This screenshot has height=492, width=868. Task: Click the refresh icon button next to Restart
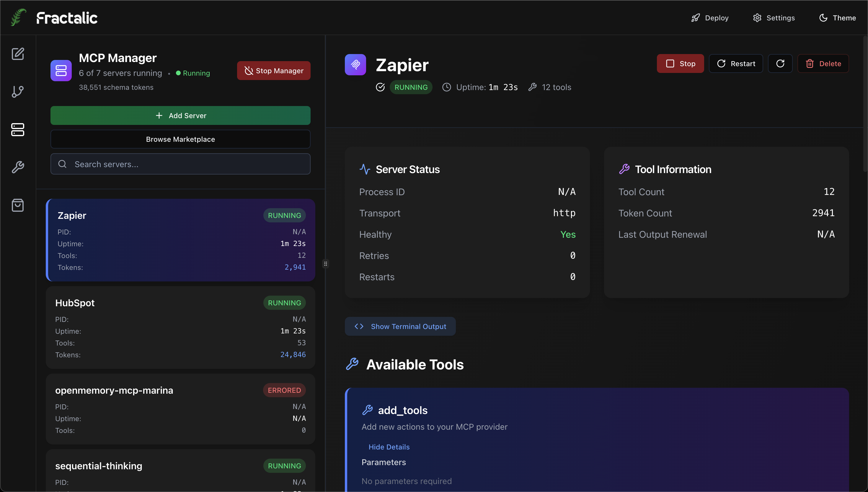[780, 63]
